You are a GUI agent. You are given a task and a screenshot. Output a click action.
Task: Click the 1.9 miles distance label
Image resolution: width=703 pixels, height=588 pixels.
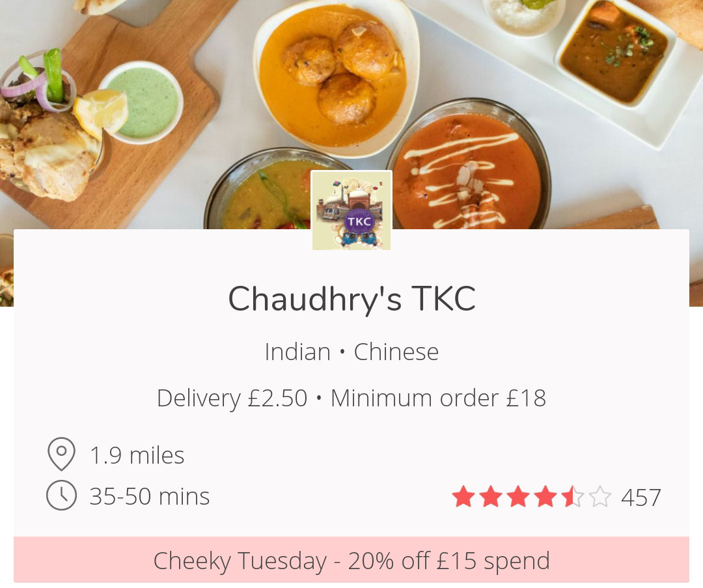[x=137, y=455]
